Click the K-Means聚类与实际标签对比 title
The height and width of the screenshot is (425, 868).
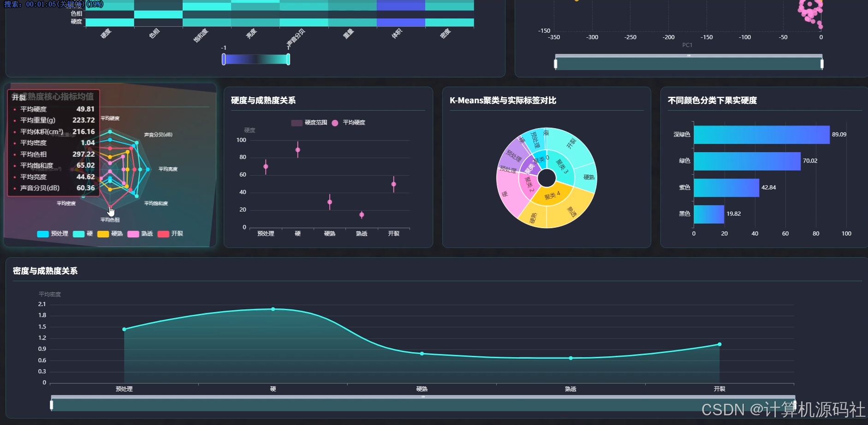click(503, 100)
